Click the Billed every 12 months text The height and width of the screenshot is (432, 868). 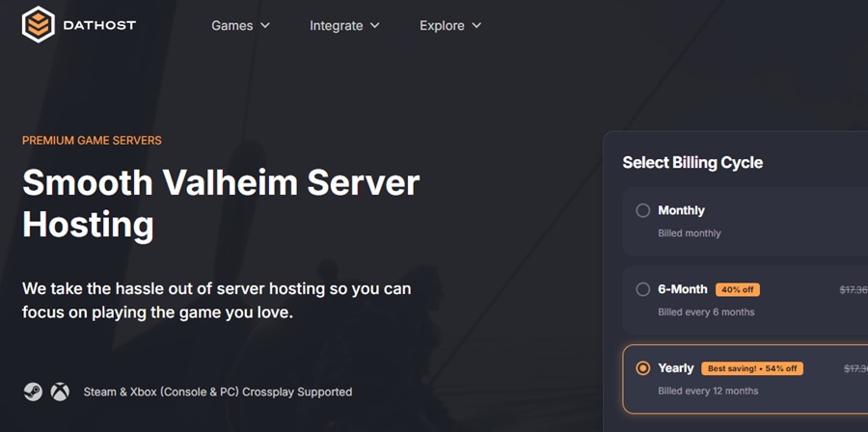tap(708, 391)
